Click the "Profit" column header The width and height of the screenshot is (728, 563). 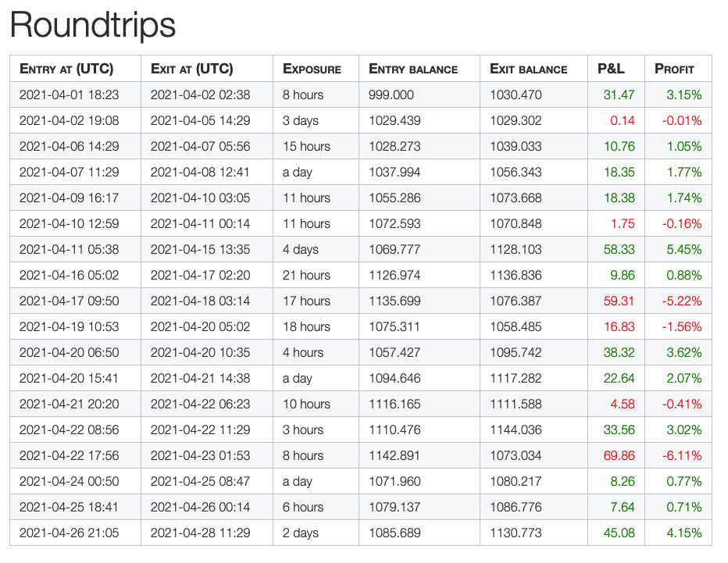point(674,69)
